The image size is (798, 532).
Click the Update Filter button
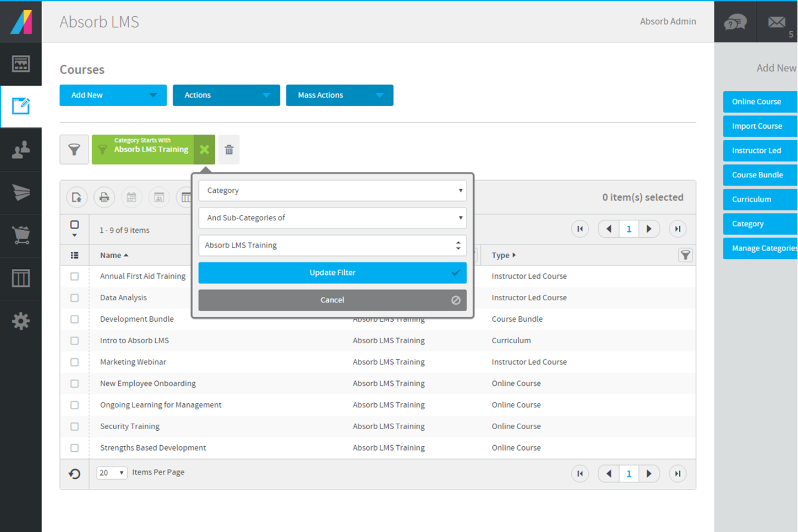[x=332, y=273]
